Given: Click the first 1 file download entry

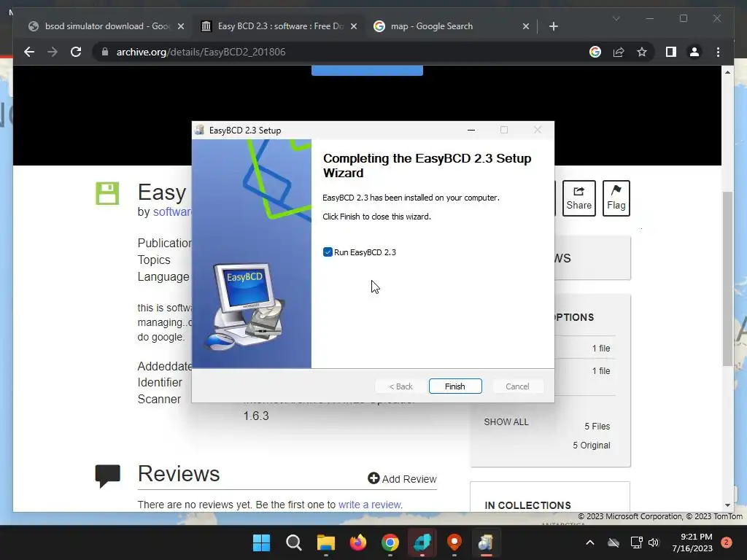Looking at the screenshot, I should pyautogui.click(x=601, y=348).
